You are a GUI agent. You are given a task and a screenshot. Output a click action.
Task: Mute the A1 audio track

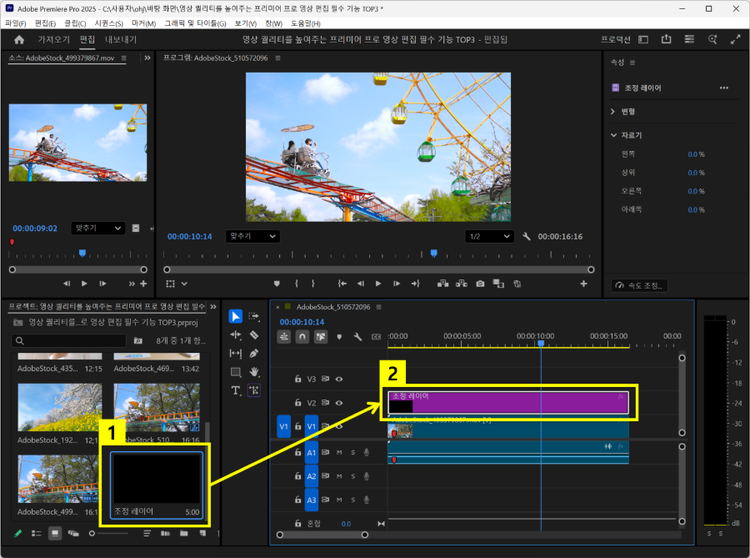pos(339,452)
